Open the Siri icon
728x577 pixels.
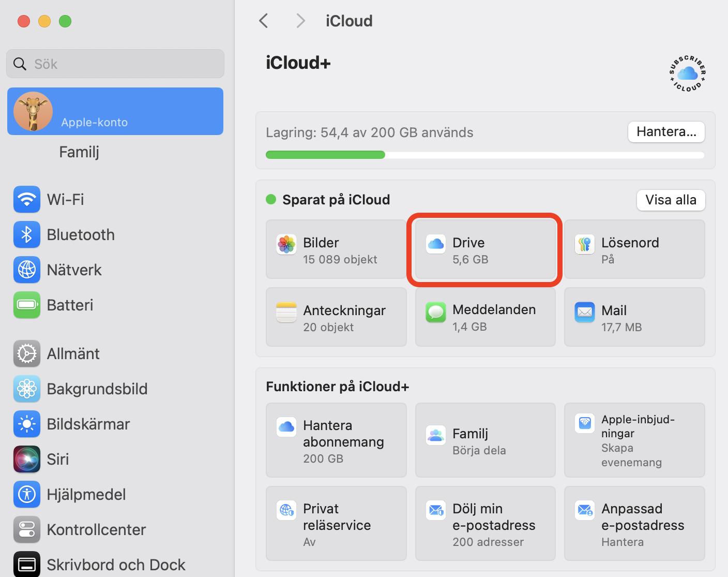(27, 459)
